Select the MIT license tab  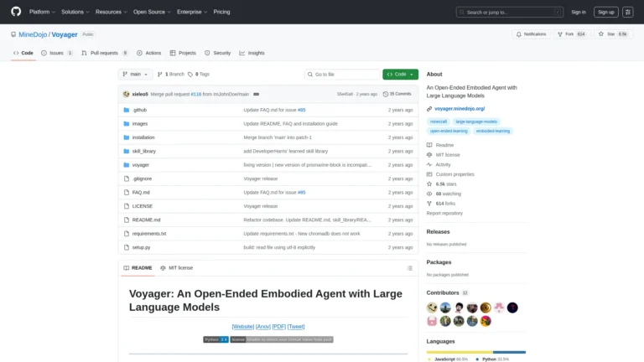click(x=177, y=268)
